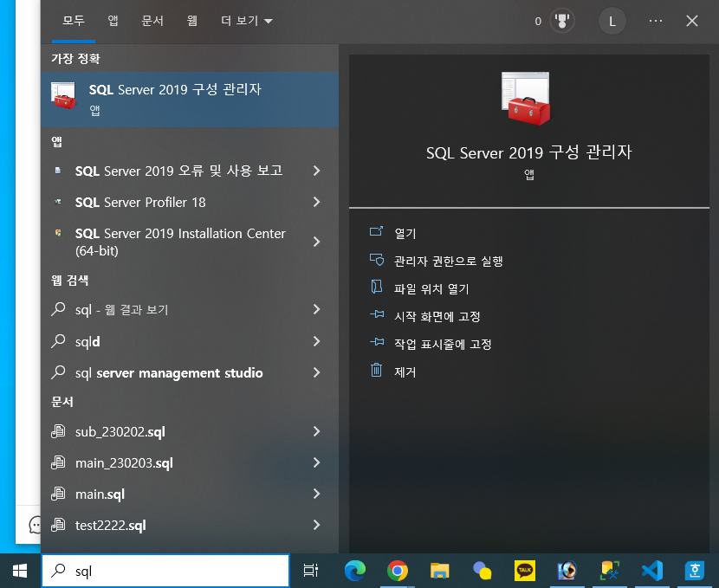Open the rewards trophy icon
The width and height of the screenshot is (719, 588).
561,21
